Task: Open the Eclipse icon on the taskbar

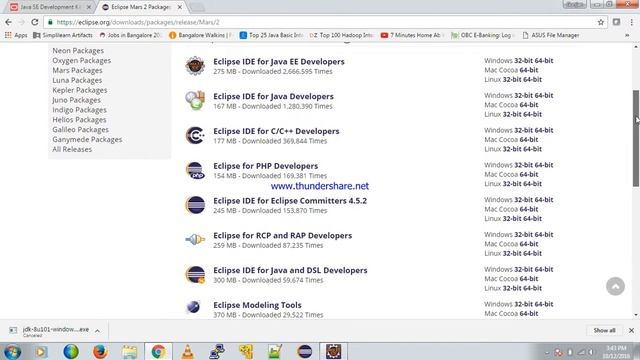Action: pos(304,351)
